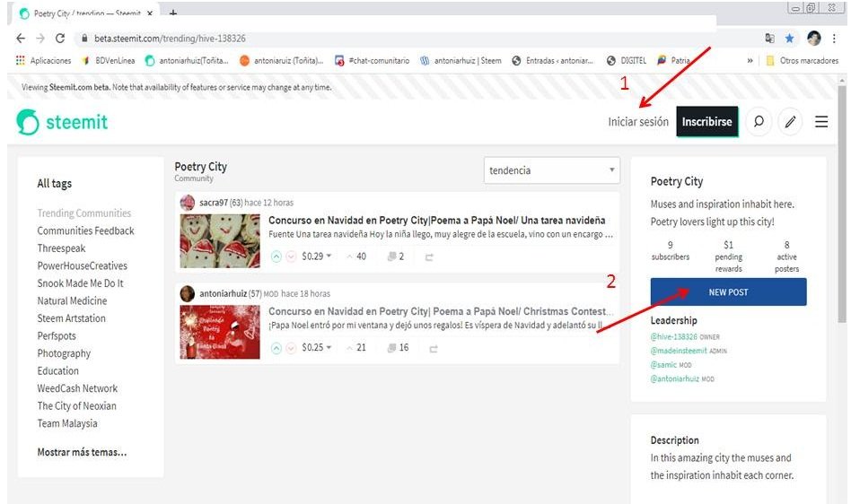Click the cookies thumbnail of sacra97 post

(x=220, y=240)
